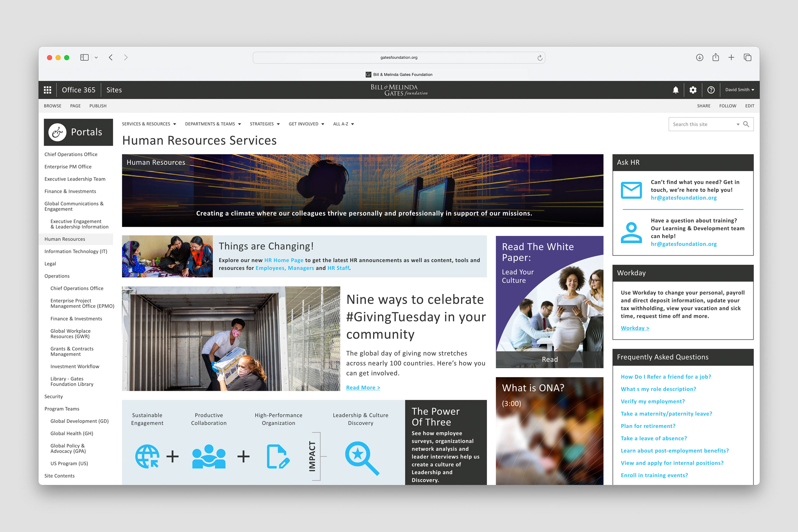Switch to the PUBLISH ribbon tab
Image resolution: width=798 pixels, height=532 pixels.
(x=98, y=106)
